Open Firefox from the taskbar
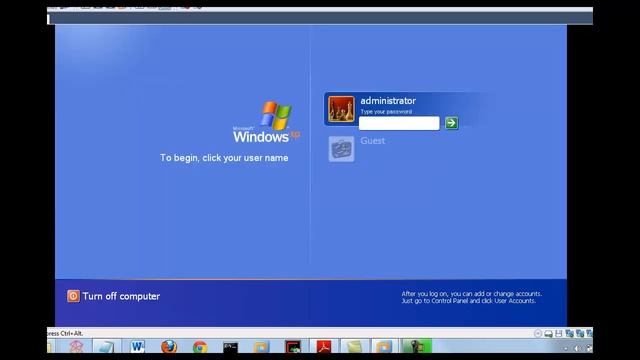The width and height of the screenshot is (640, 360). [169, 347]
